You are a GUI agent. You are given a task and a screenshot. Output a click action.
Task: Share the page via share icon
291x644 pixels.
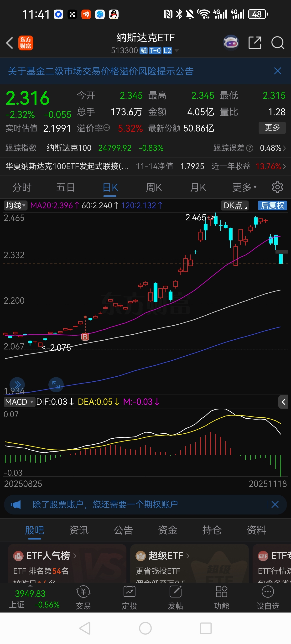(255, 43)
